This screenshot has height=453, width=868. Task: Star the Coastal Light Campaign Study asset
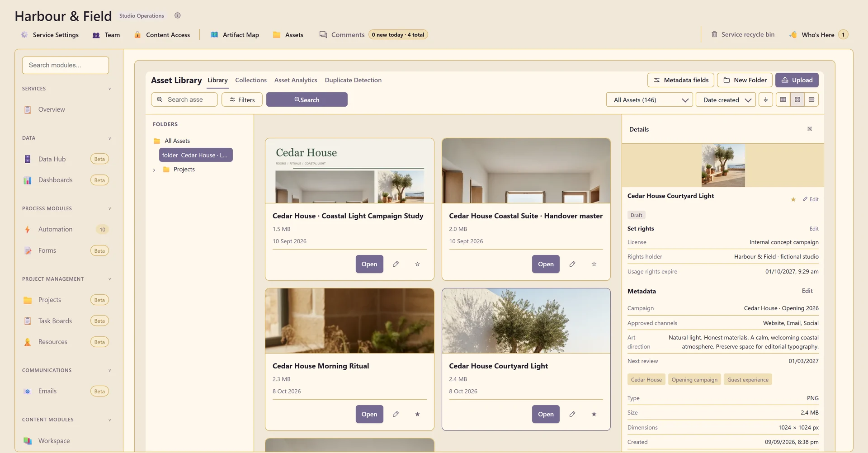click(x=417, y=264)
